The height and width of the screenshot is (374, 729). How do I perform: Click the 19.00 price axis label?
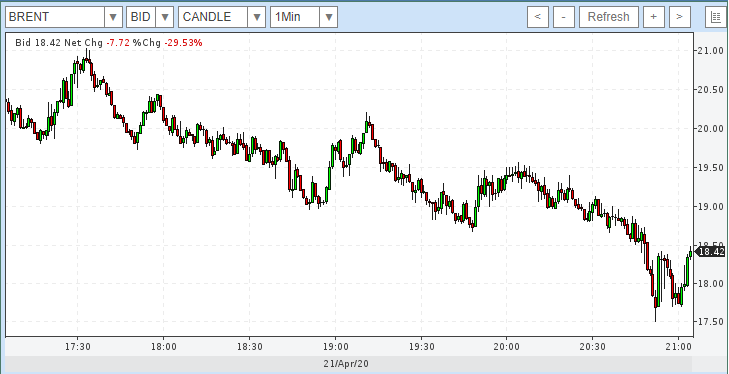[x=711, y=206]
